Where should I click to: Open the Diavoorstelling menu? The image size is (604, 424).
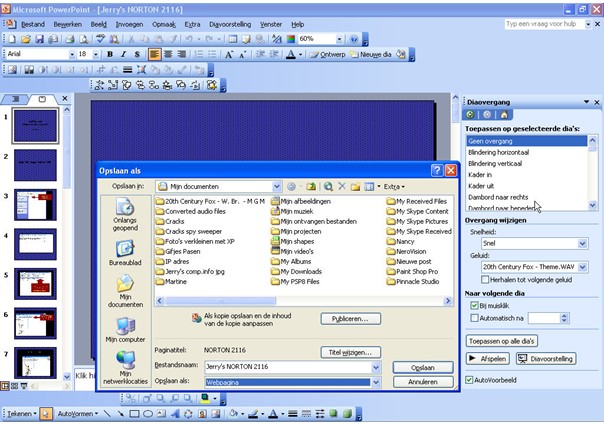(229, 22)
